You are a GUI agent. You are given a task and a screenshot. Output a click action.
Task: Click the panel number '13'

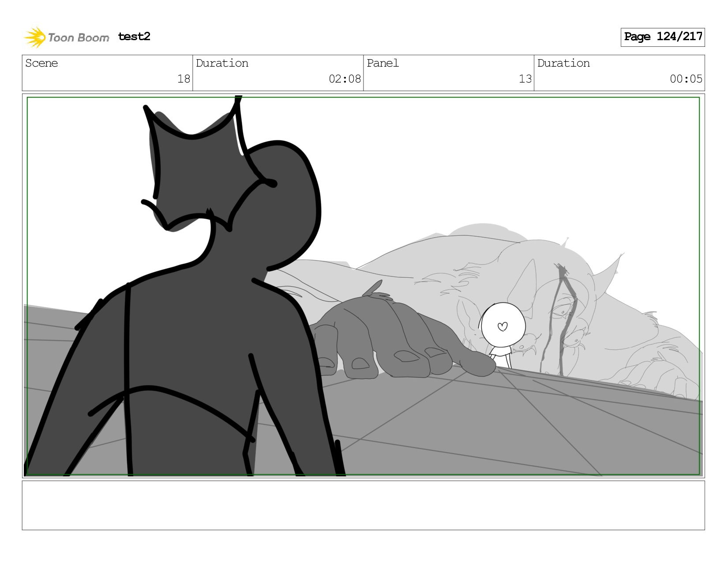[x=525, y=79]
